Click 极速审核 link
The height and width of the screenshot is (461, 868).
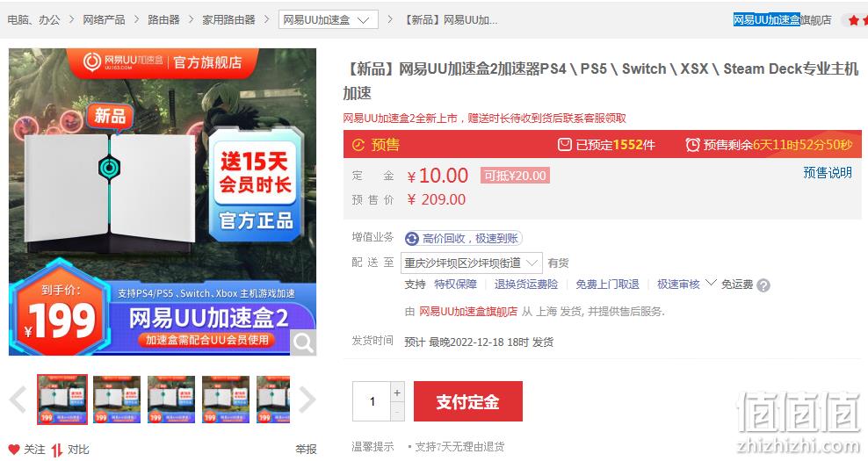point(678,285)
